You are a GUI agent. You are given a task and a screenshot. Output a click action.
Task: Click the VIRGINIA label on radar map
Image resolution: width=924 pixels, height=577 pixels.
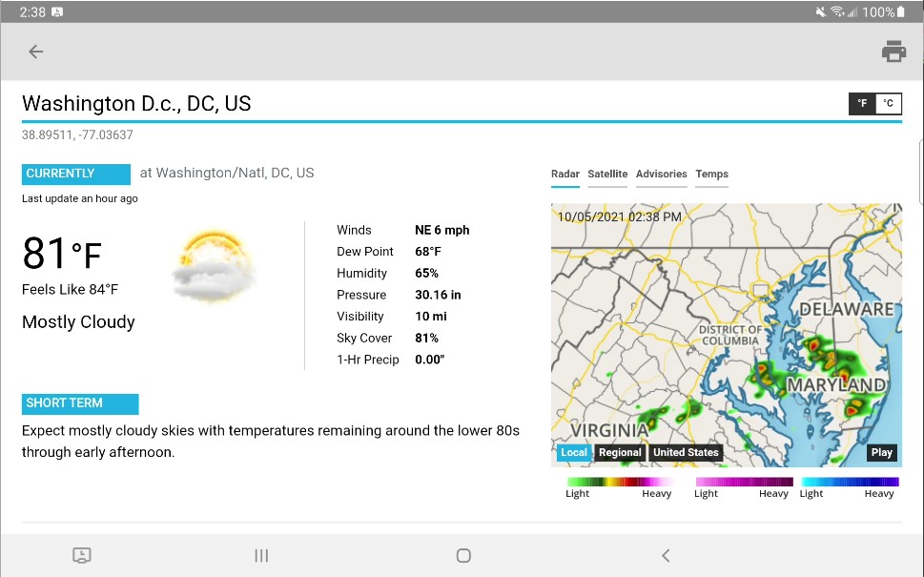tap(609, 430)
